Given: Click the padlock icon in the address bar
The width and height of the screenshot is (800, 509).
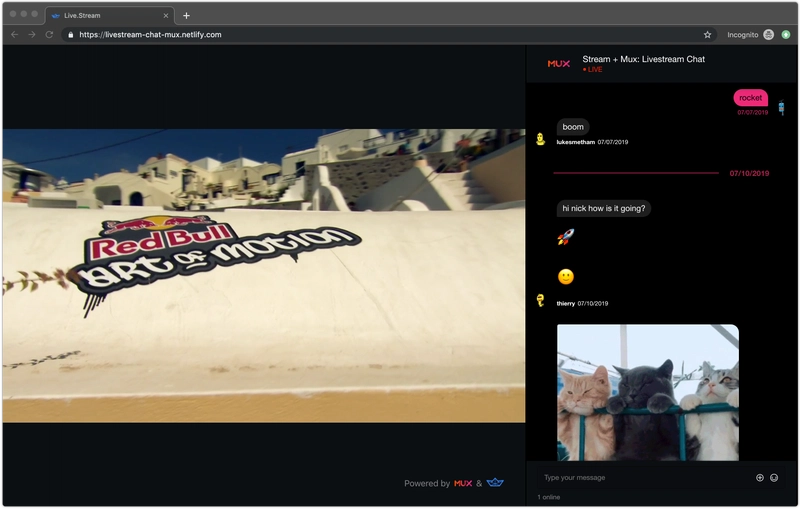Looking at the screenshot, I should [x=70, y=35].
